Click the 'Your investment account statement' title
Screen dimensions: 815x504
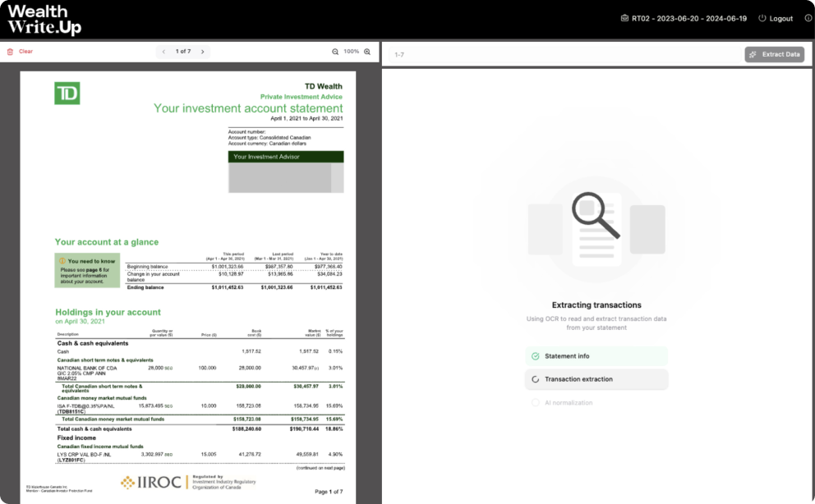point(248,108)
